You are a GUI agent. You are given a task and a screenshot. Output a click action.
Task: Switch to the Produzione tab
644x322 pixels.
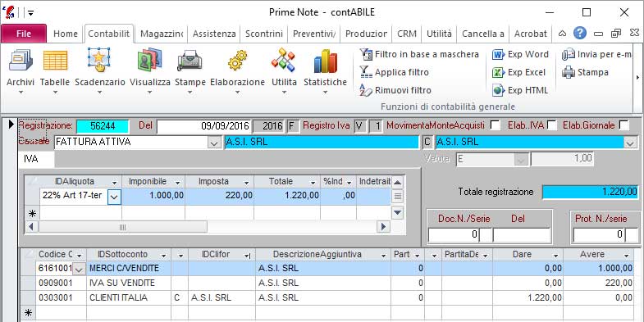[366, 34]
